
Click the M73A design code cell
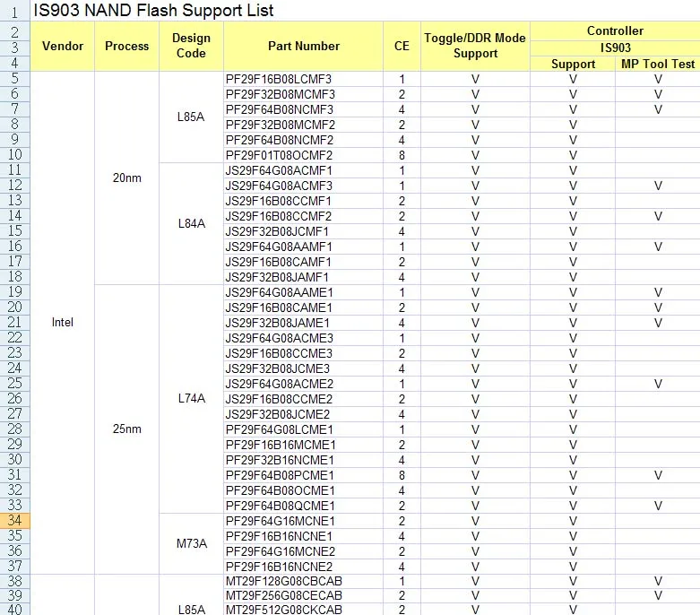(191, 543)
